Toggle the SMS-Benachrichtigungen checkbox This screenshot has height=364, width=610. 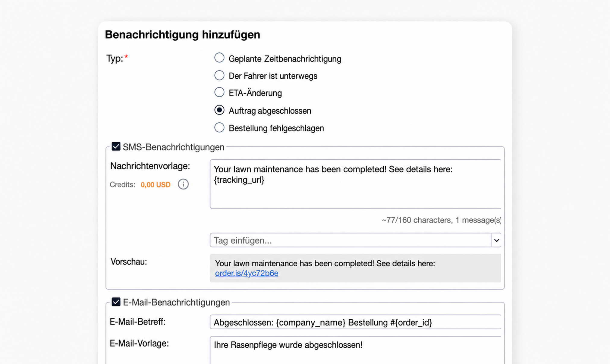coord(116,146)
